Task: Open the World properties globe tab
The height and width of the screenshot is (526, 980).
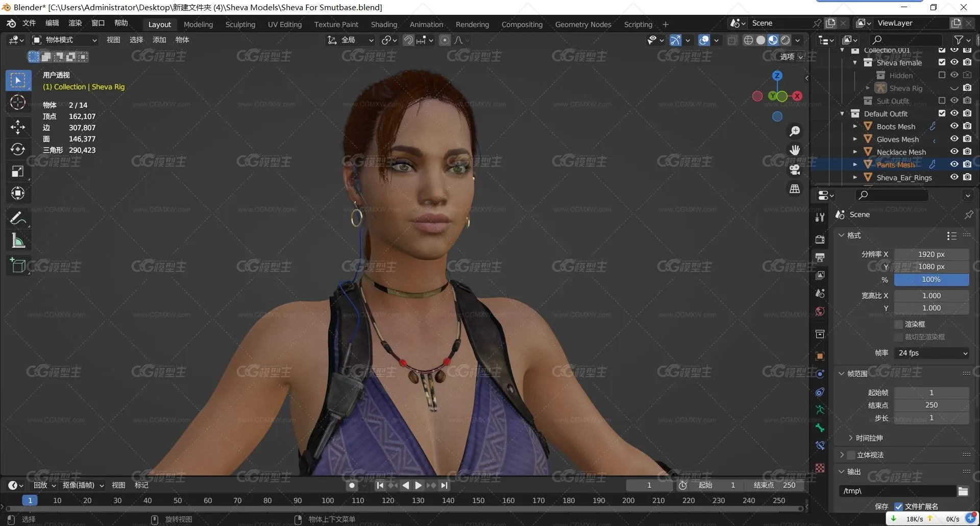Action: click(x=820, y=312)
